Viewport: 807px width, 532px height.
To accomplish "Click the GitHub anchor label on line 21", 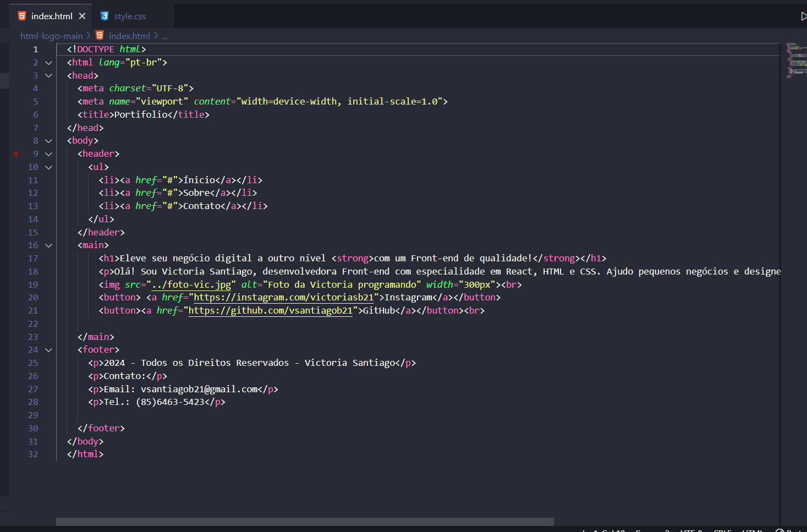I will coord(379,311).
